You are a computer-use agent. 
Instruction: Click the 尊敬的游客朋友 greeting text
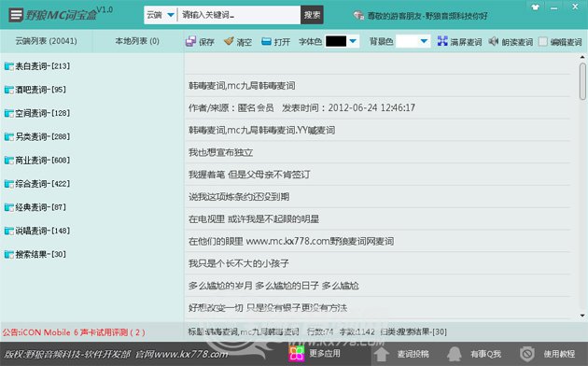coord(427,16)
